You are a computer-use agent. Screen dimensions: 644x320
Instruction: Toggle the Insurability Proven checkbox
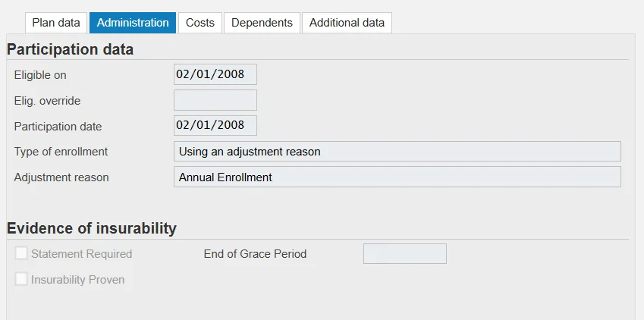tap(22, 279)
